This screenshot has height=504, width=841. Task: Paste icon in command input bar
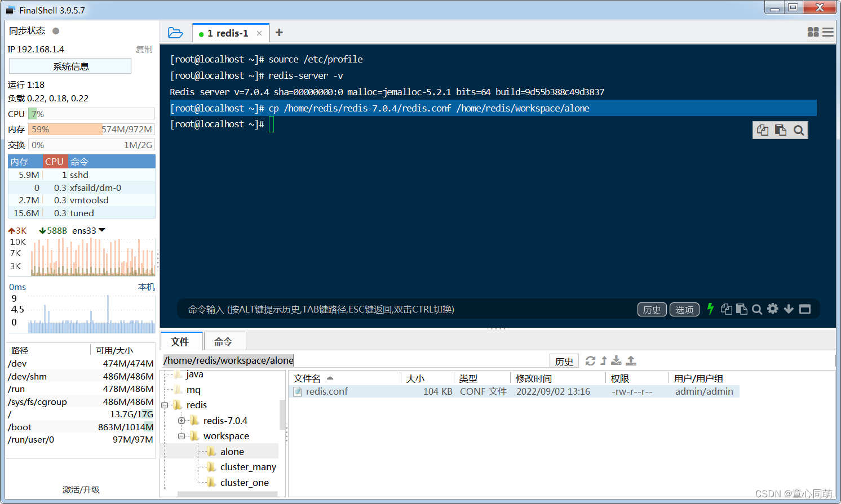pyautogui.click(x=742, y=309)
